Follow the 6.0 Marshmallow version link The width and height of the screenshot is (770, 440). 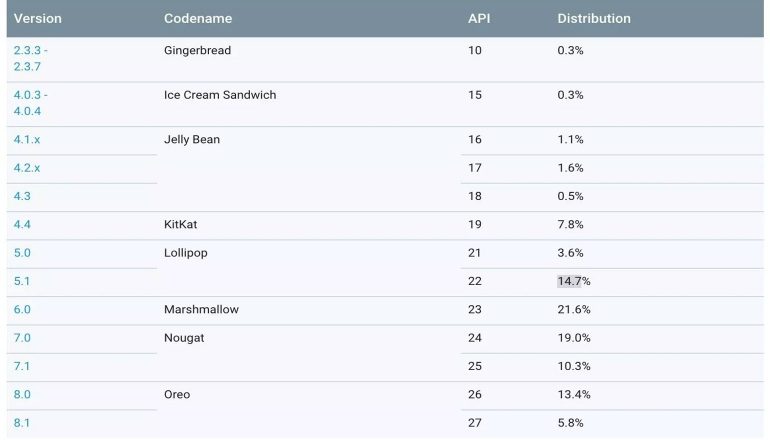tap(23, 310)
